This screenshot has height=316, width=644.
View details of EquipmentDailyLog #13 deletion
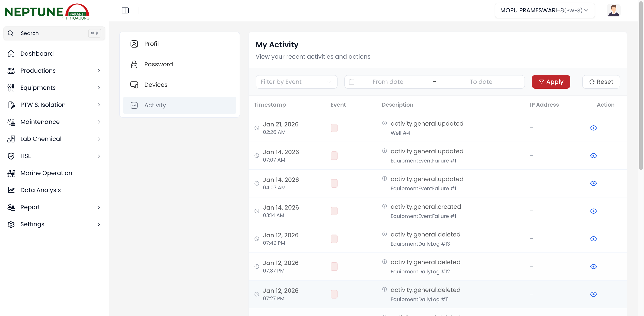593,239
